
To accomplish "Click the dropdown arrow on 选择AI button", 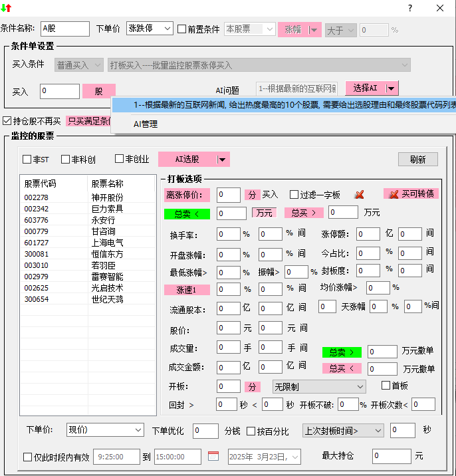I will click(x=392, y=88).
